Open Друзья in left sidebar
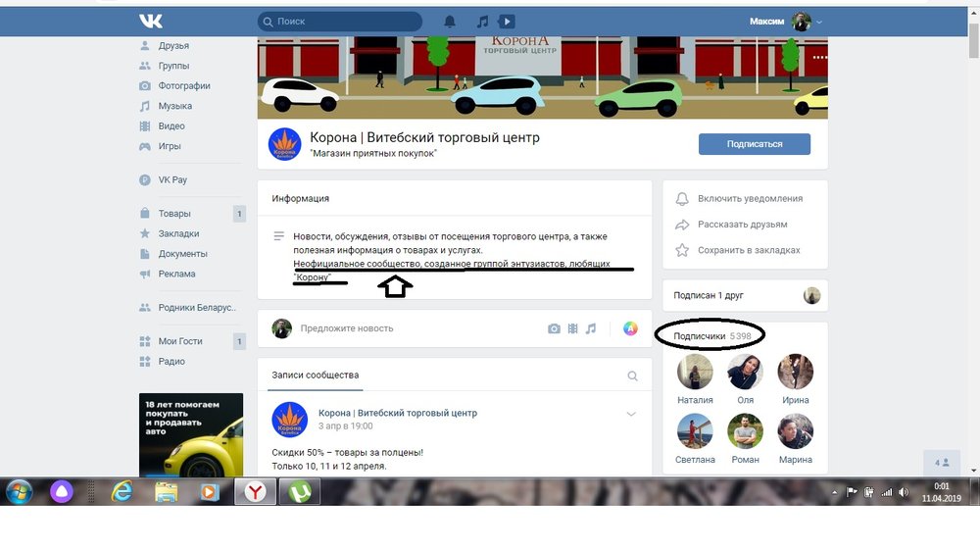980x551 pixels. point(173,45)
